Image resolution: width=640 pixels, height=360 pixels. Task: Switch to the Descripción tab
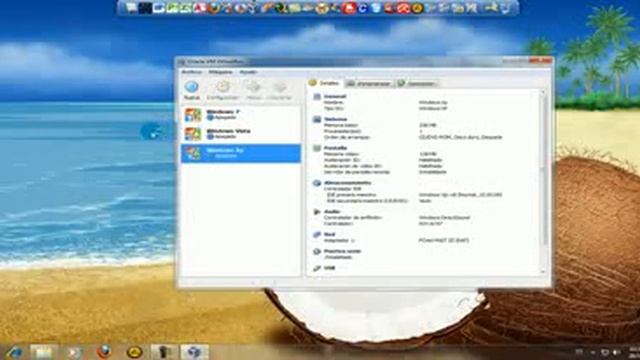[x=417, y=84]
